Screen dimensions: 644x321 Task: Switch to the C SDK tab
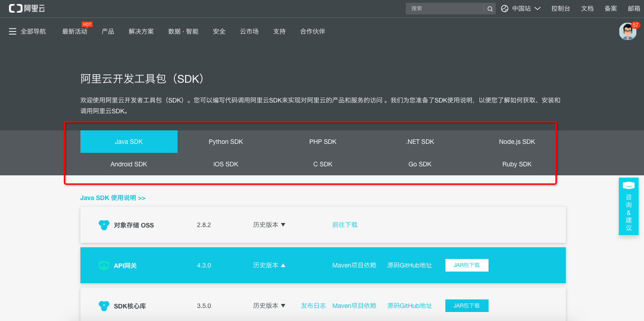[323, 164]
